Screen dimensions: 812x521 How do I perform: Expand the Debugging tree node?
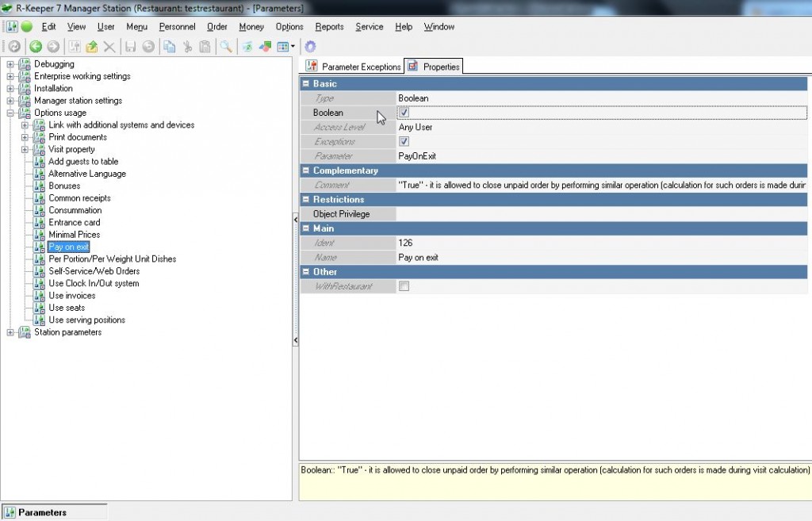(10, 64)
